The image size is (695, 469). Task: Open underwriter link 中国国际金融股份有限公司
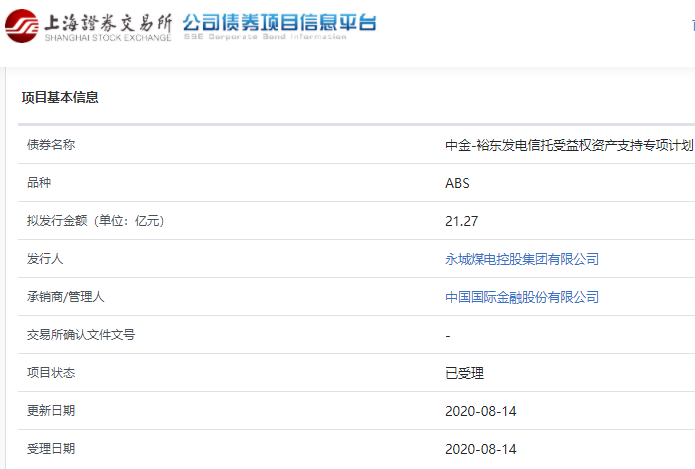click(x=521, y=297)
